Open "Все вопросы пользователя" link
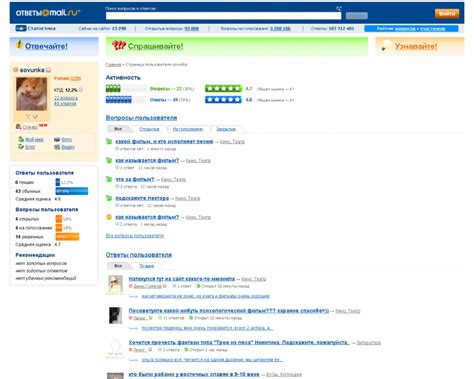 coord(135,236)
